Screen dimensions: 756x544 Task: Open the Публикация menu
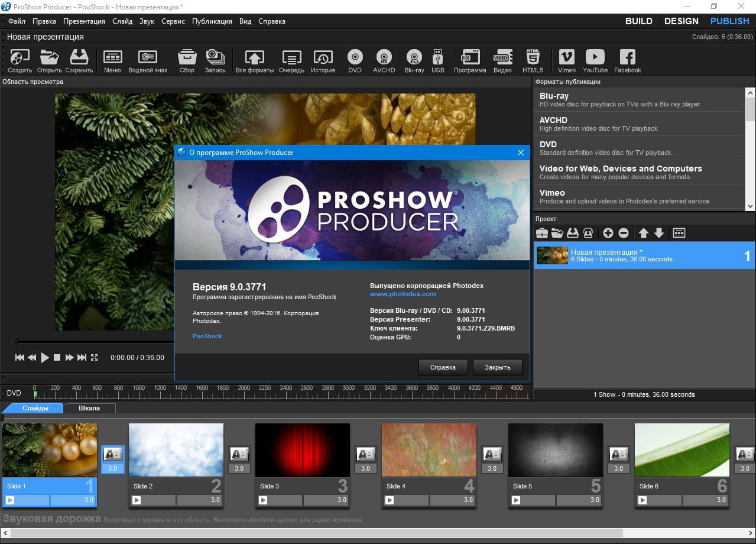(x=212, y=21)
